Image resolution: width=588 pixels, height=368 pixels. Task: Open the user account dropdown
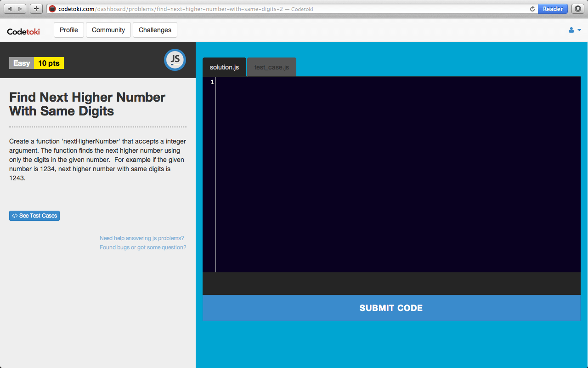pos(575,30)
